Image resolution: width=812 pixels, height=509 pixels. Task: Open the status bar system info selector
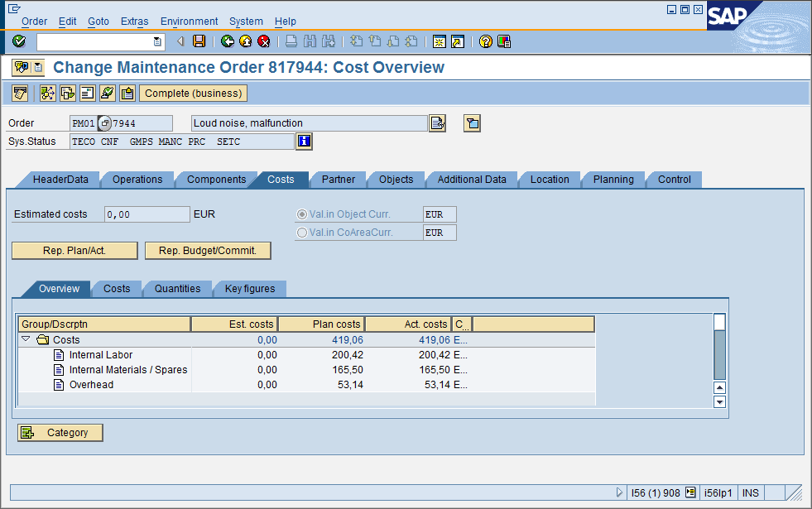(x=690, y=492)
